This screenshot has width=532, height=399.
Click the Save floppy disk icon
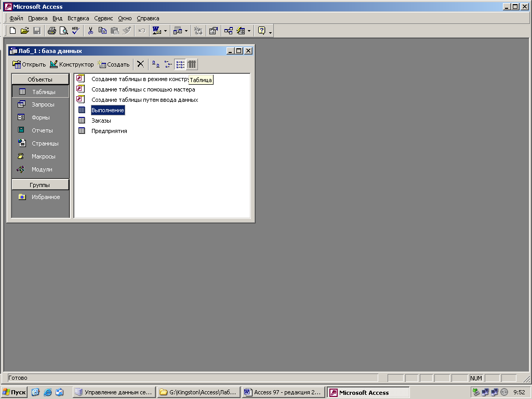tap(37, 31)
